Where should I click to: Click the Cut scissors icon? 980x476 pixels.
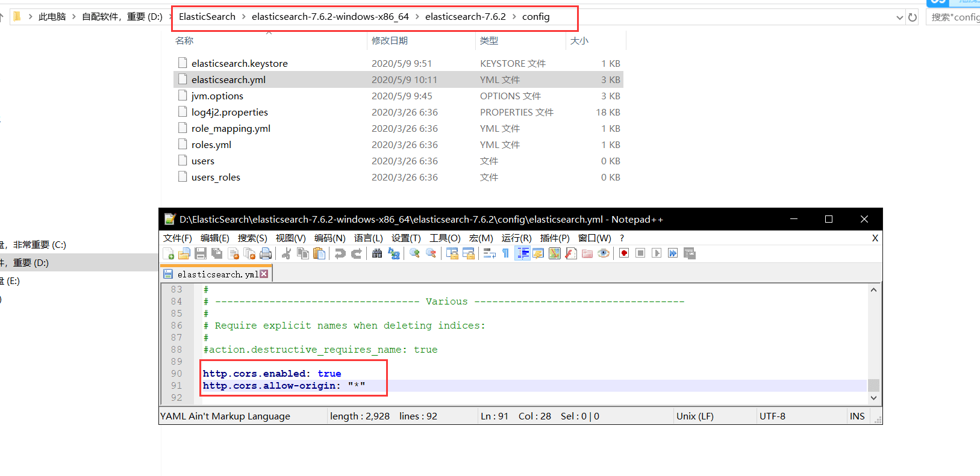click(x=287, y=253)
